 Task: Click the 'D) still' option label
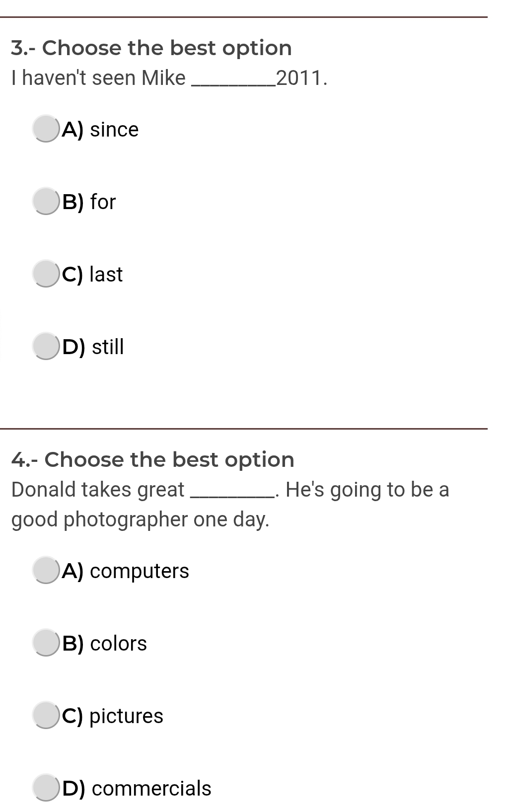click(93, 347)
